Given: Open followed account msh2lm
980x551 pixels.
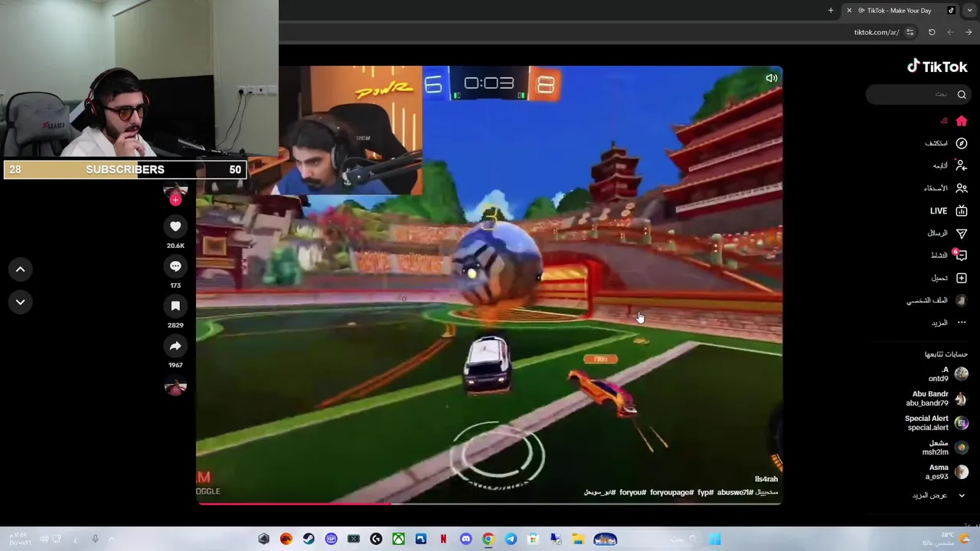Looking at the screenshot, I should [x=945, y=447].
